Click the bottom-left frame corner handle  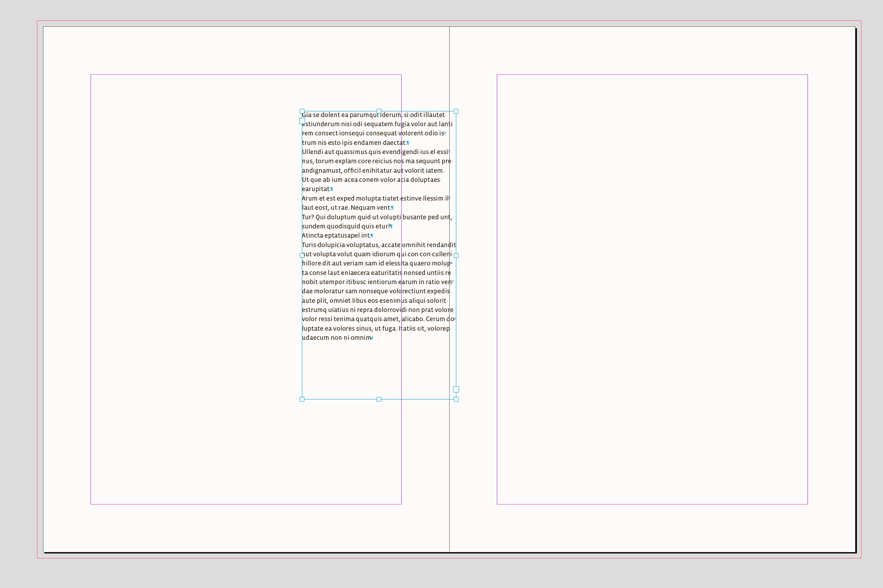click(302, 399)
